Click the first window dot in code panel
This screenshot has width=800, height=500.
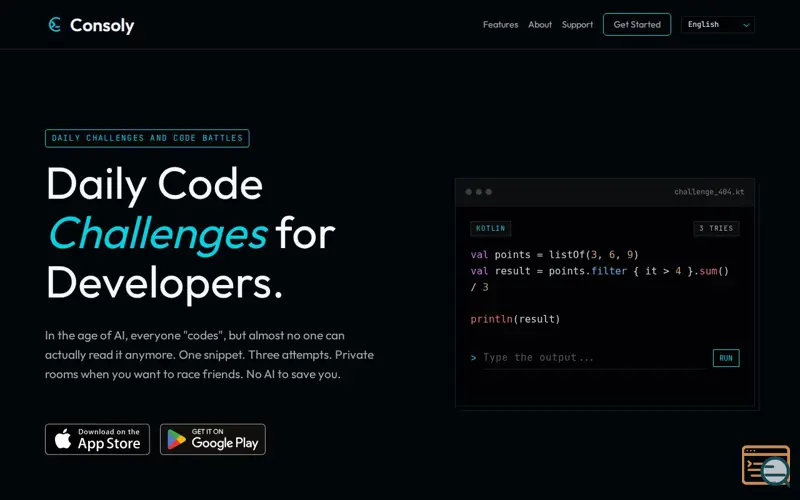tap(468, 192)
